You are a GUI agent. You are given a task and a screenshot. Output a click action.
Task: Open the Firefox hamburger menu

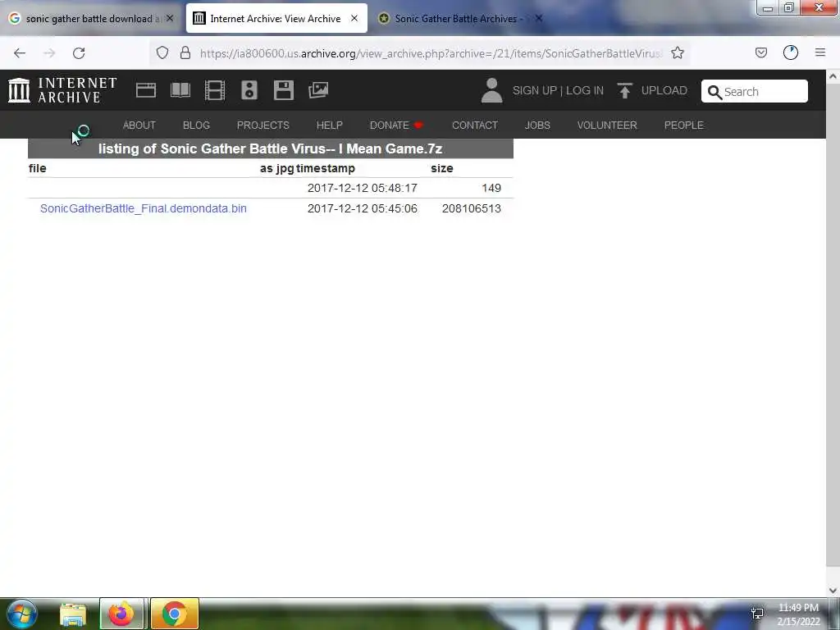[820, 52]
